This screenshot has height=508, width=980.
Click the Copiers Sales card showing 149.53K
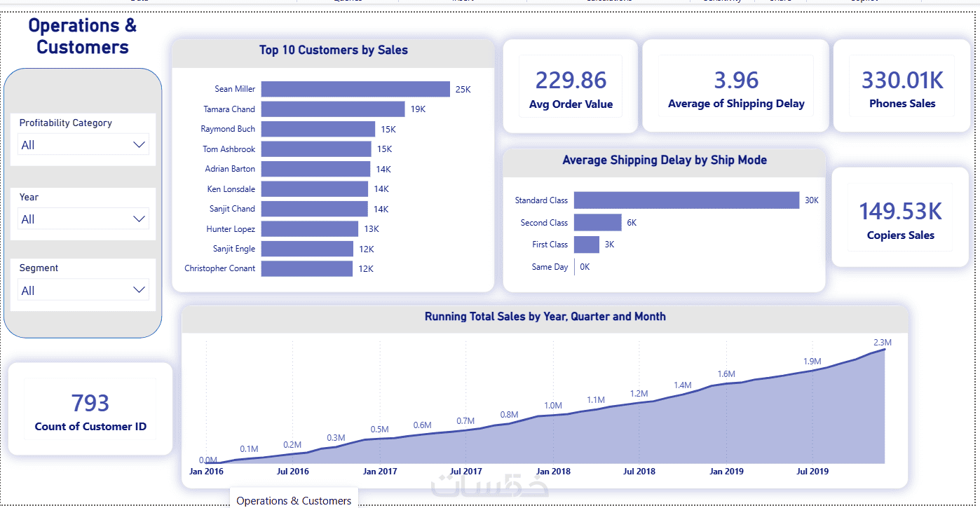pyautogui.click(x=901, y=217)
